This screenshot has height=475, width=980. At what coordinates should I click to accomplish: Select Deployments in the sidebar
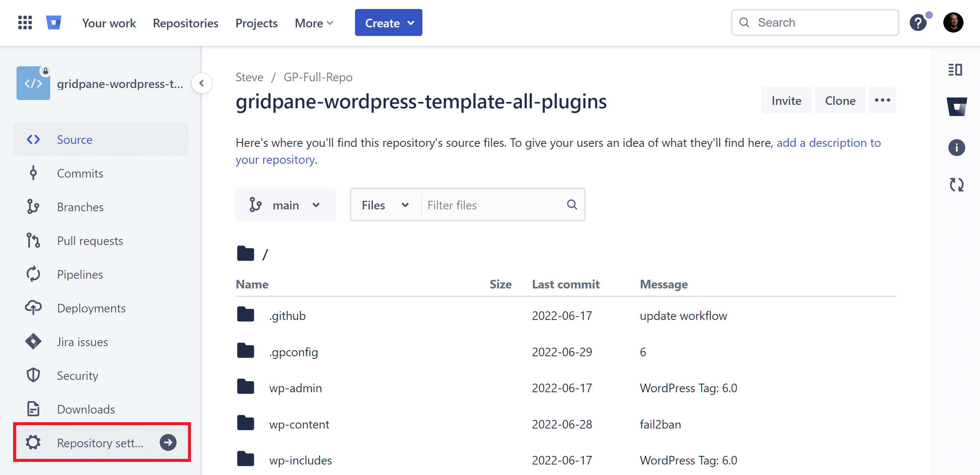tap(101, 308)
